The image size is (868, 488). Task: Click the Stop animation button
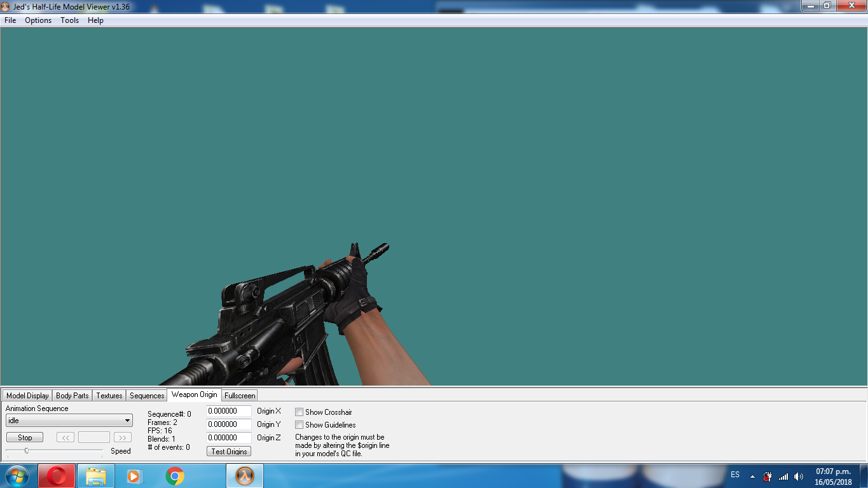[x=25, y=438]
